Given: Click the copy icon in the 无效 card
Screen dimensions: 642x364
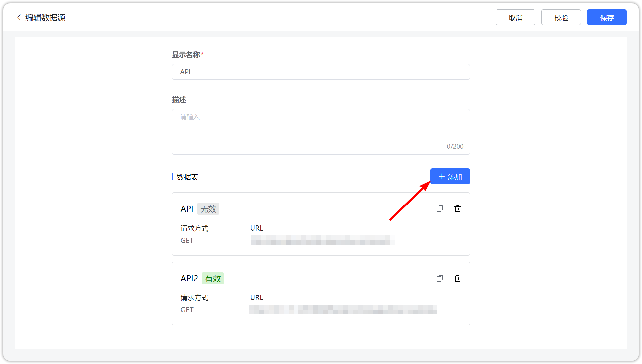Looking at the screenshot, I should 440,209.
